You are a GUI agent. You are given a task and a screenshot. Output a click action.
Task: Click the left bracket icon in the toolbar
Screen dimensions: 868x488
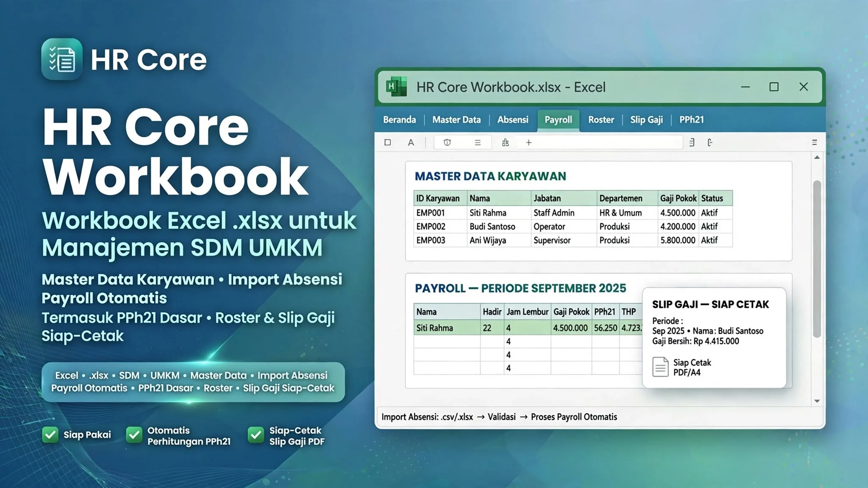coord(710,142)
